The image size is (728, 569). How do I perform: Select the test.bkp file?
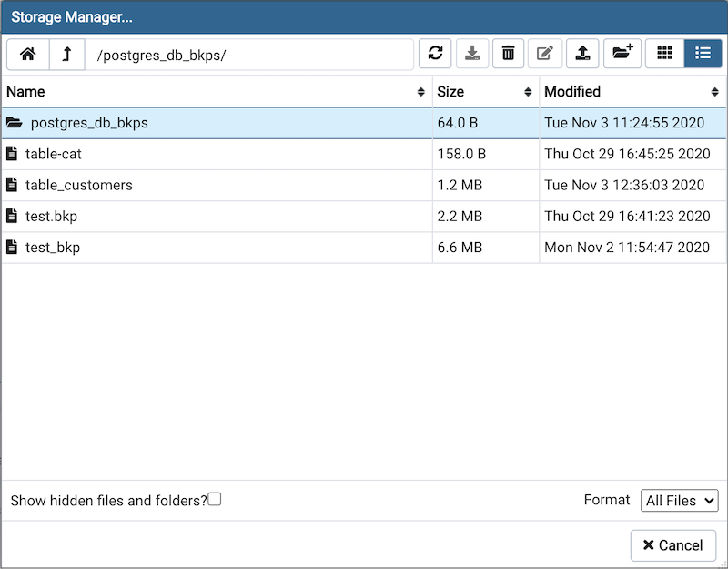pos(58,216)
